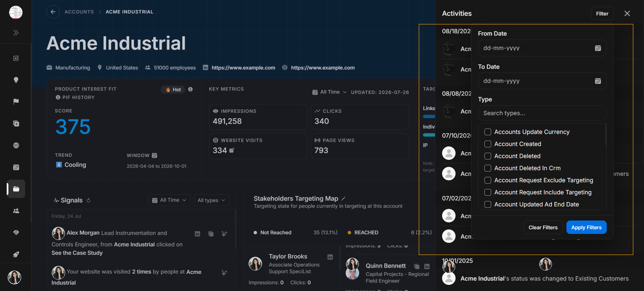Open the accounts folder sidebar icon
The width and height of the screenshot is (644, 291).
click(16, 189)
